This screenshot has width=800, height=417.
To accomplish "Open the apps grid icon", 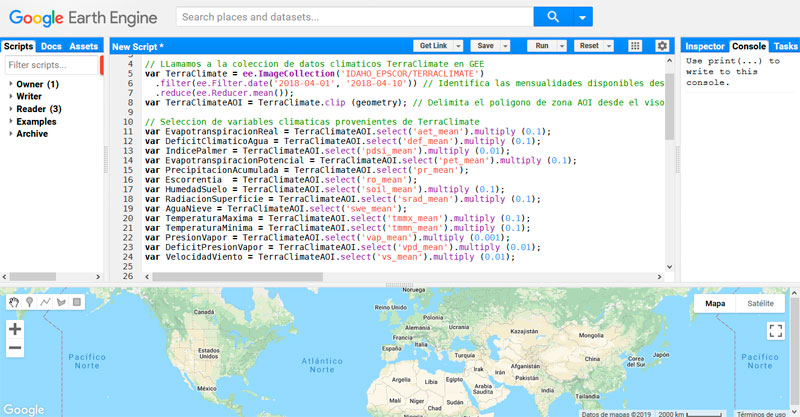I will pos(635,46).
